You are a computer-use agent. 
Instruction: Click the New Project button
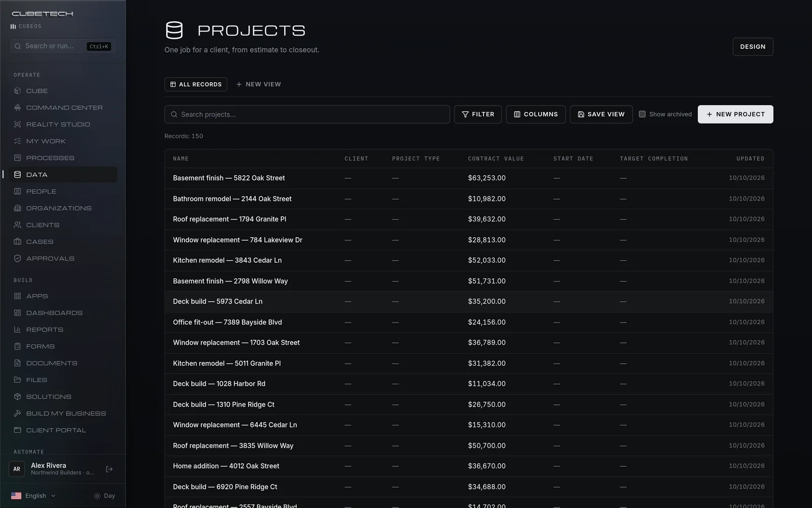coord(735,114)
